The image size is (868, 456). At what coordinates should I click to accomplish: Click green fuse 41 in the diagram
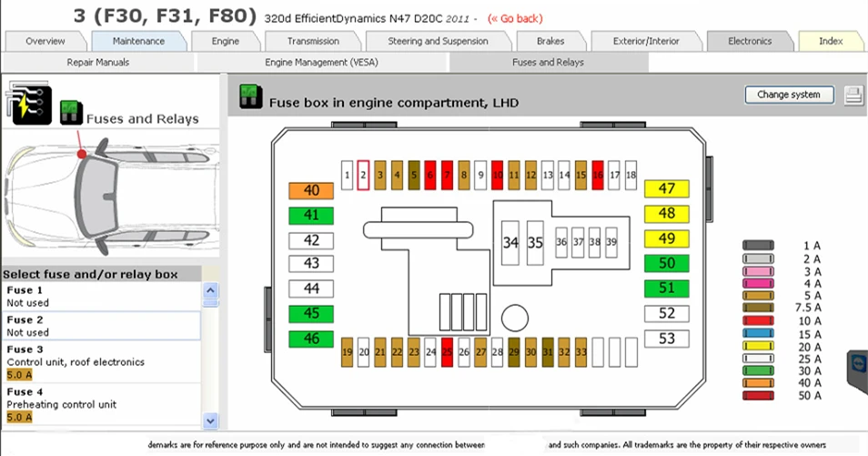311,216
